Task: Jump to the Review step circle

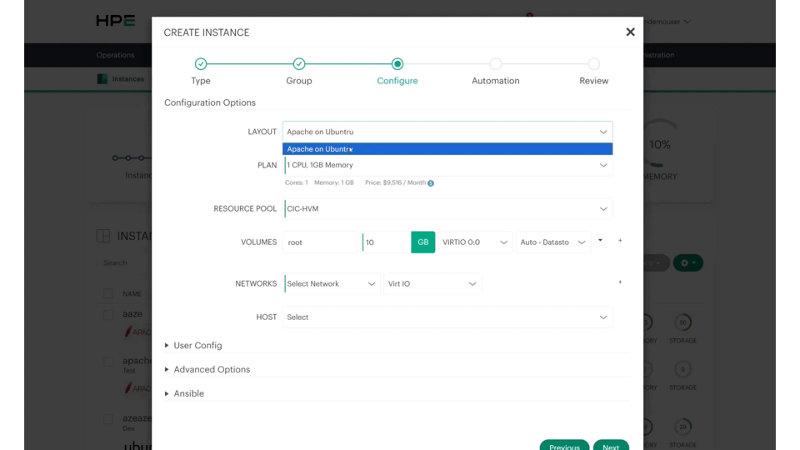Action: (x=593, y=64)
